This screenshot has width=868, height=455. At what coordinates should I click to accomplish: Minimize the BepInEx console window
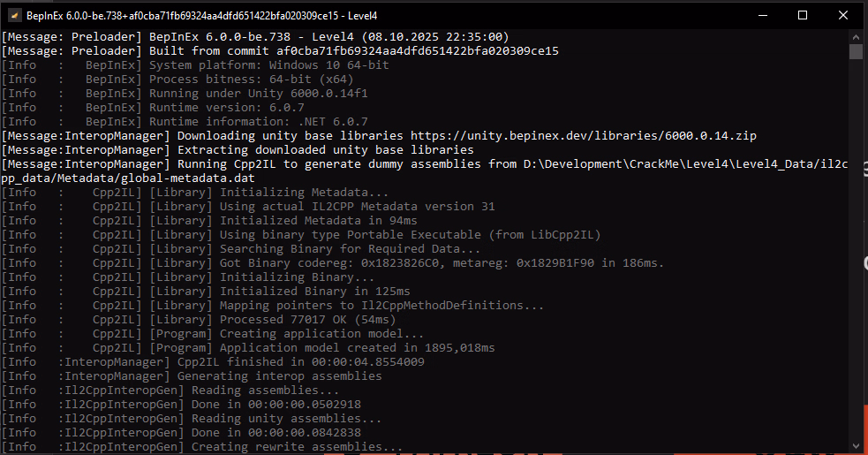click(x=762, y=15)
